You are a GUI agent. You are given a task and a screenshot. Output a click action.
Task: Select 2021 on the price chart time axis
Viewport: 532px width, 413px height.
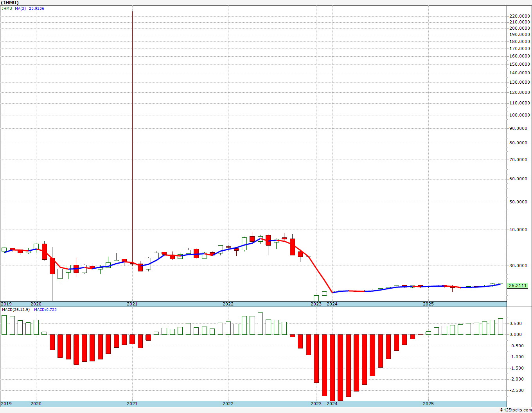132,304
